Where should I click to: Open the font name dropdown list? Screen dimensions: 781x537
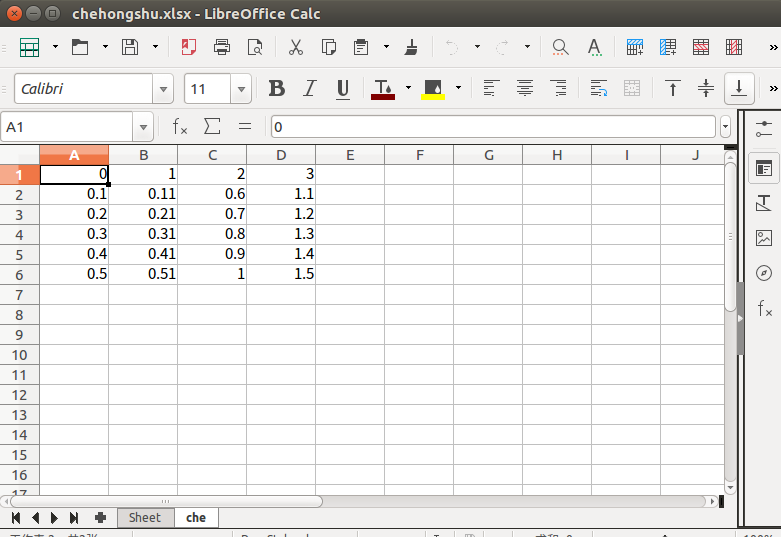[163, 89]
